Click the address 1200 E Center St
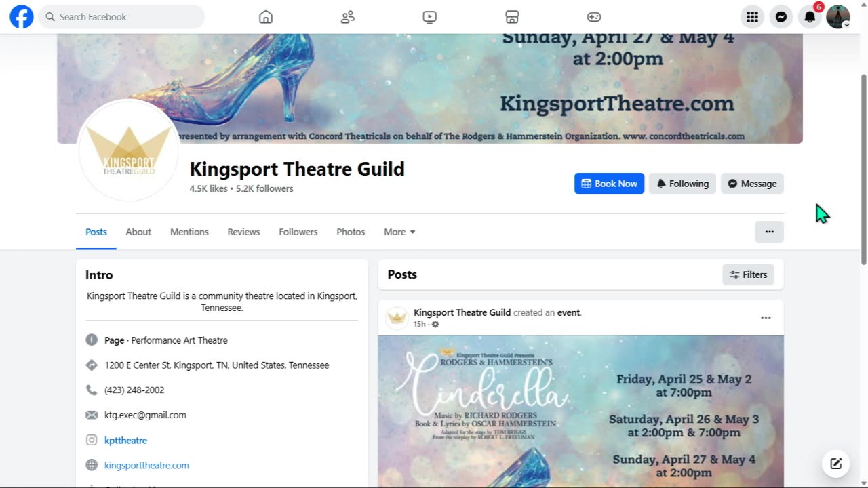This screenshot has width=868, height=488. coord(216,365)
